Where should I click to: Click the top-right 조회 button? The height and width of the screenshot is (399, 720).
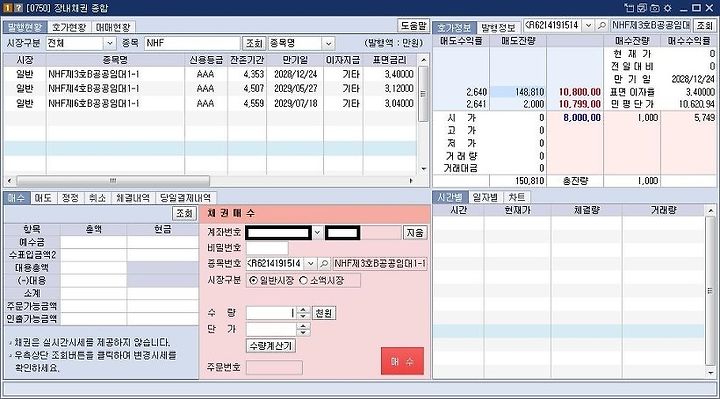click(x=704, y=26)
